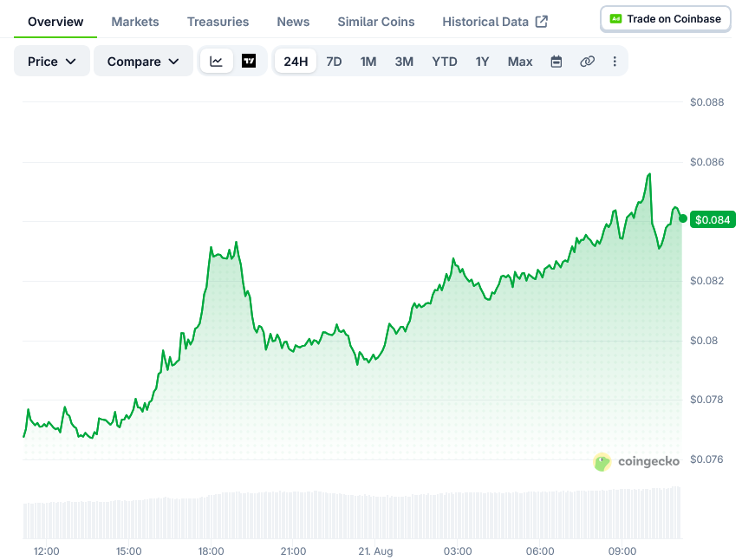Open the calendar date range picker
The height and width of the screenshot is (560, 742).
point(556,62)
